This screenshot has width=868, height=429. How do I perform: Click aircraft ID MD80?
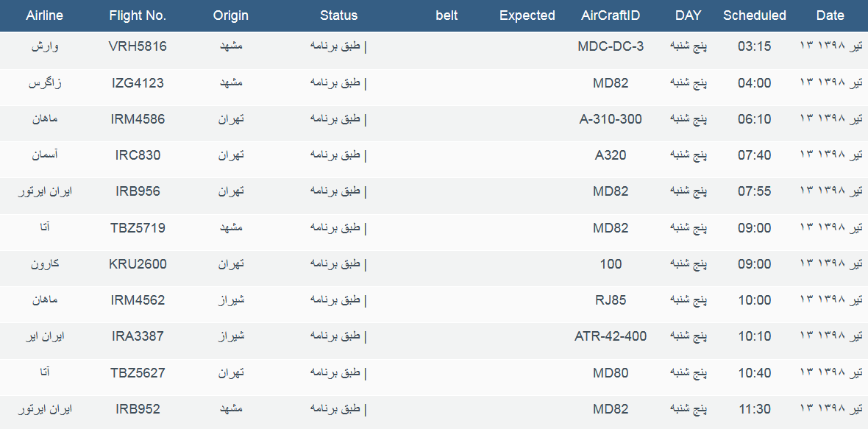pyautogui.click(x=611, y=372)
